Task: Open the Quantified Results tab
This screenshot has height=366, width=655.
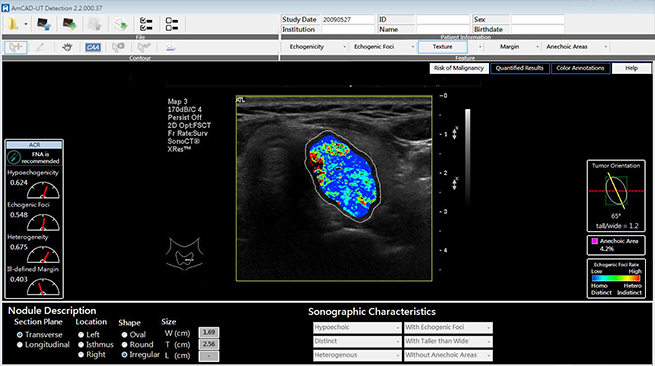Action: pyautogui.click(x=520, y=68)
